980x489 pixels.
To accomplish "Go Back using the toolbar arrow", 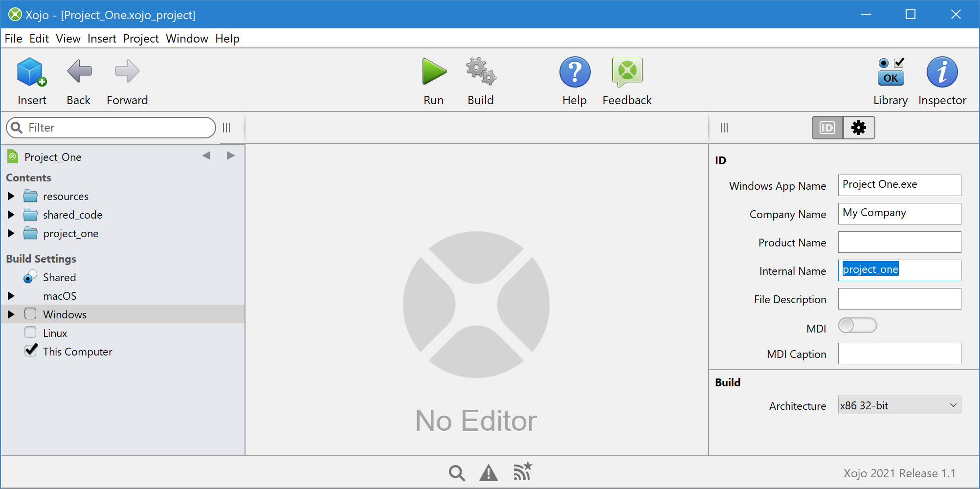I will tap(79, 71).
